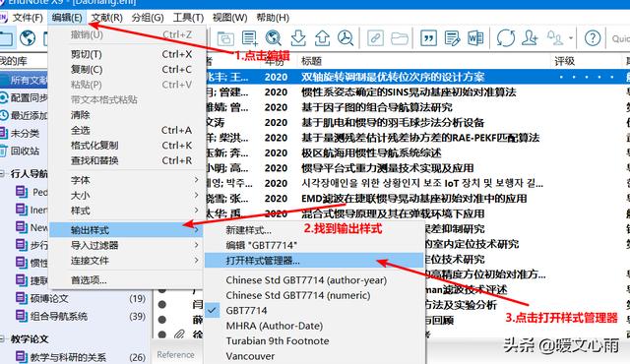Open the 帮助(H) menu
The height and width of the screenshot is (364, 630).
pos(273,18)
